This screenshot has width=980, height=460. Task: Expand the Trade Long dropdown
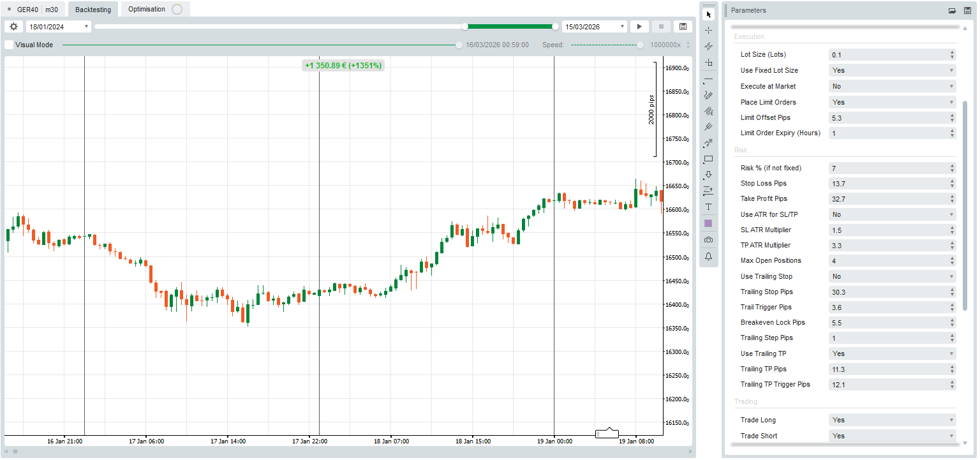[892, 420]
